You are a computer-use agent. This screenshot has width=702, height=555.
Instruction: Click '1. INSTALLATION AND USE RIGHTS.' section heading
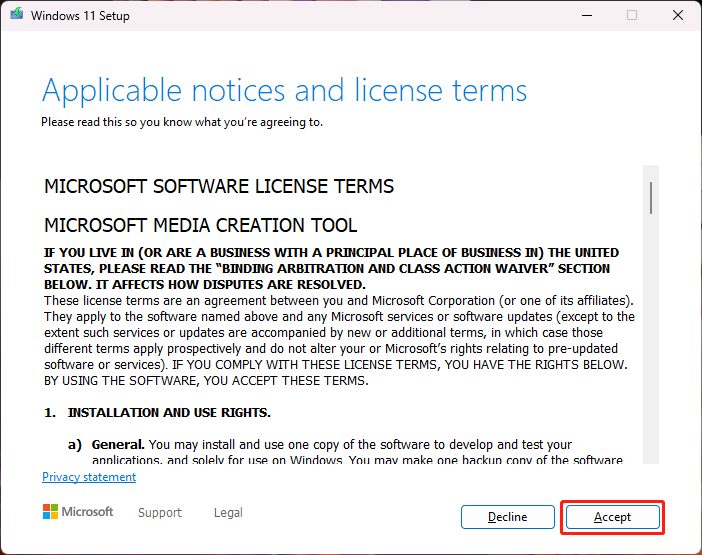tap(157, 412)
